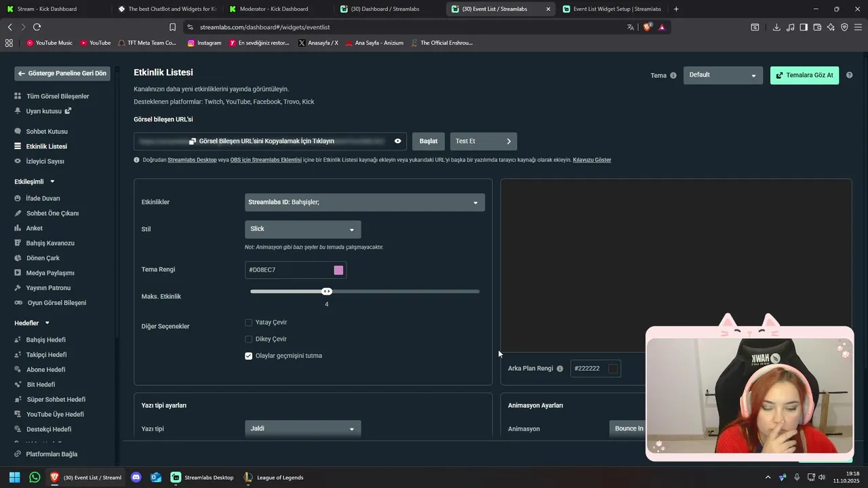Reveal the widget URL with the eye icon
The width and height of the screenshot is (868, 488).
pos(398,141)
